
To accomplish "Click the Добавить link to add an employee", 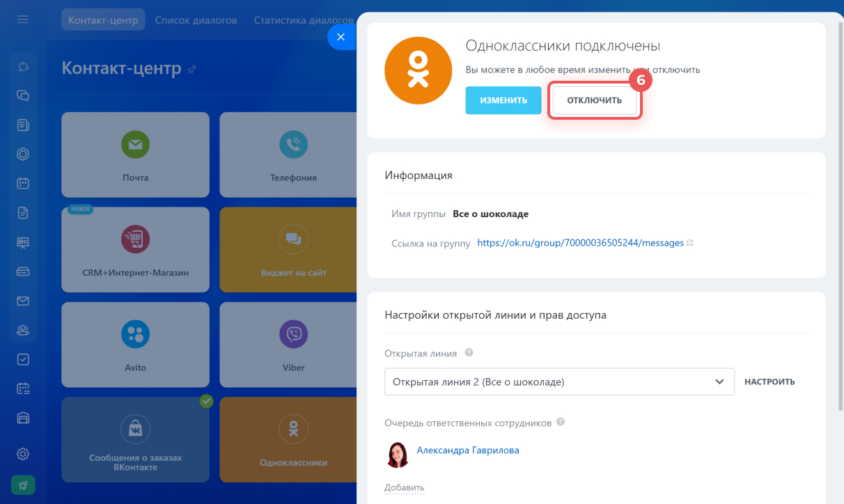I will point(404,487).
